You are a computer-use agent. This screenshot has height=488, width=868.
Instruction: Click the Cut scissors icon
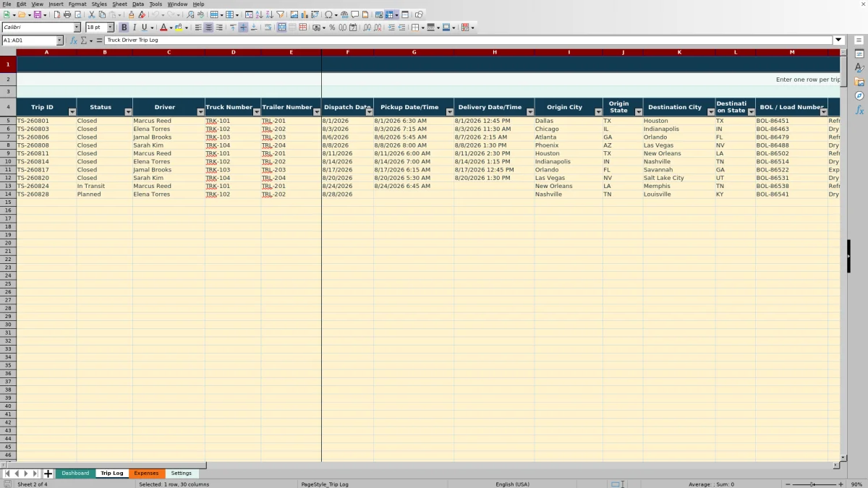click(92, 14)
